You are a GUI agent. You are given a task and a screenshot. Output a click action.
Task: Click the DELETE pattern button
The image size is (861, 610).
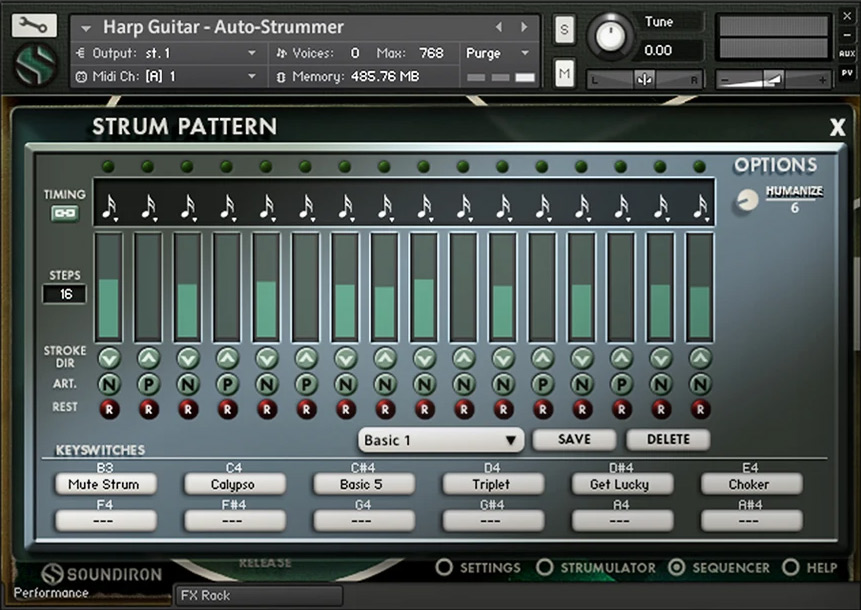click(668, 439)
